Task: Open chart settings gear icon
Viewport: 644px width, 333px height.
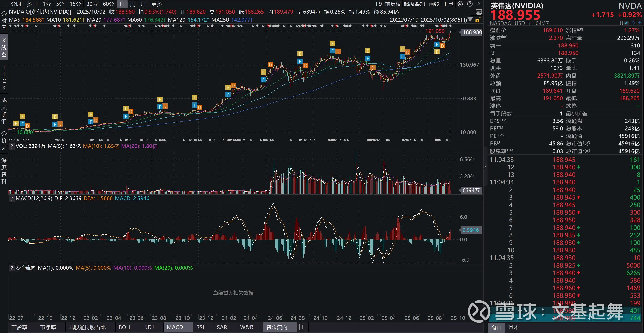Action: coord(460,4)
